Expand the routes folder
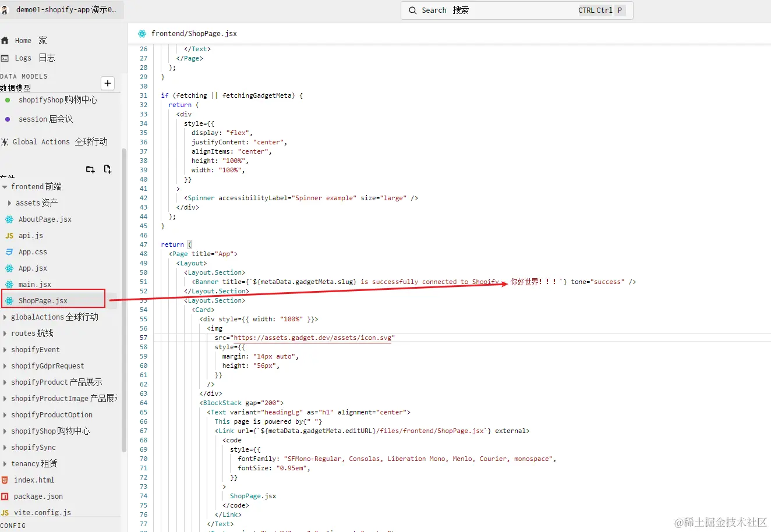 (x=5, y=334)
